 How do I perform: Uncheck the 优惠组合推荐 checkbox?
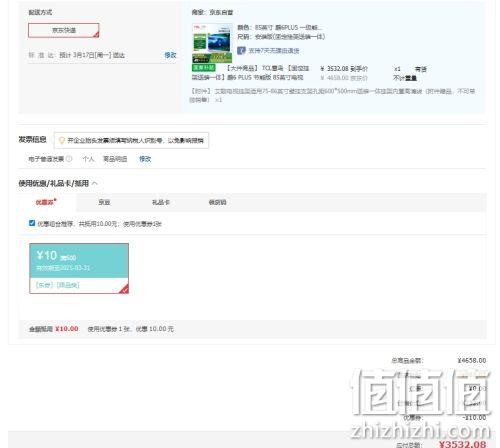click(32, 223)
